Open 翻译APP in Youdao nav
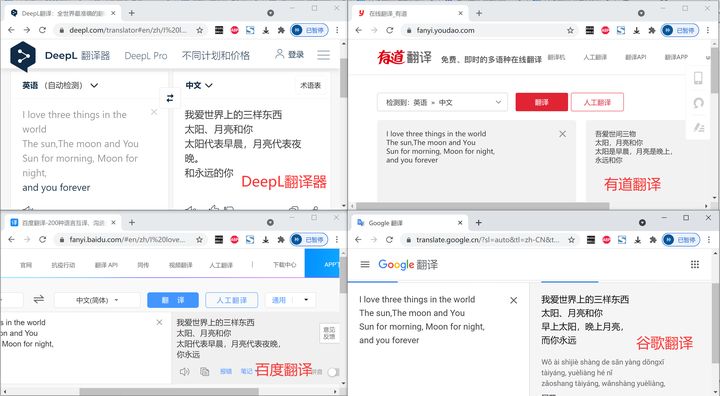Screen dimensions: 720x396 (x=676, y=57)
